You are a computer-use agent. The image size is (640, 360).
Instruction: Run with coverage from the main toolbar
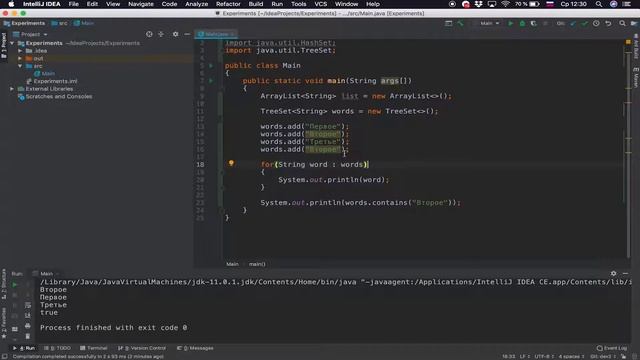533,24
